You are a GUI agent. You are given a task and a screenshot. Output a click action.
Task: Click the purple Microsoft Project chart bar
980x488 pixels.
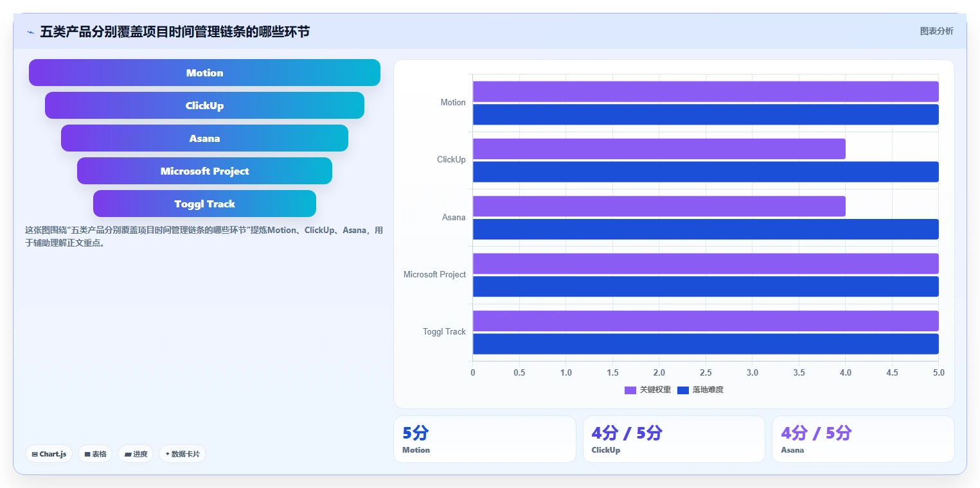(706, 264)
